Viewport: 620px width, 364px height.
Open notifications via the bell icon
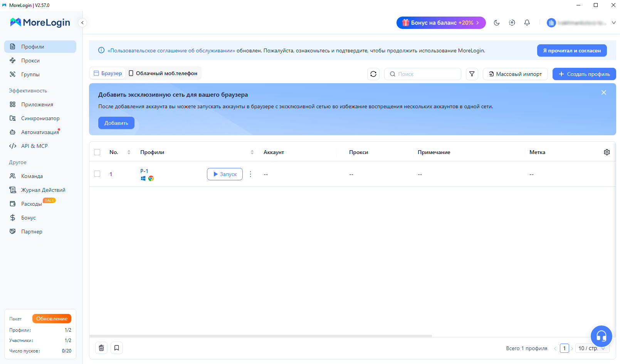click(x=527, y=23)
